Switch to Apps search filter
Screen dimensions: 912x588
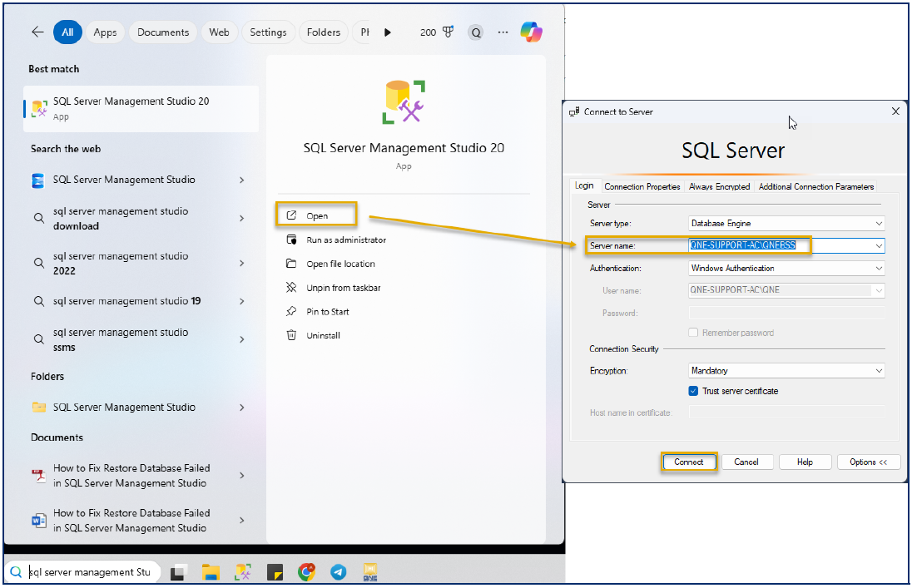point(106,32)
